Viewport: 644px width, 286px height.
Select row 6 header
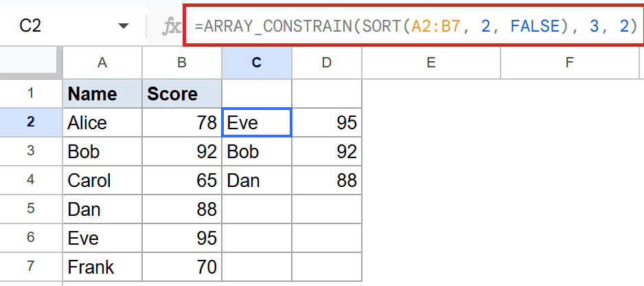31,238
